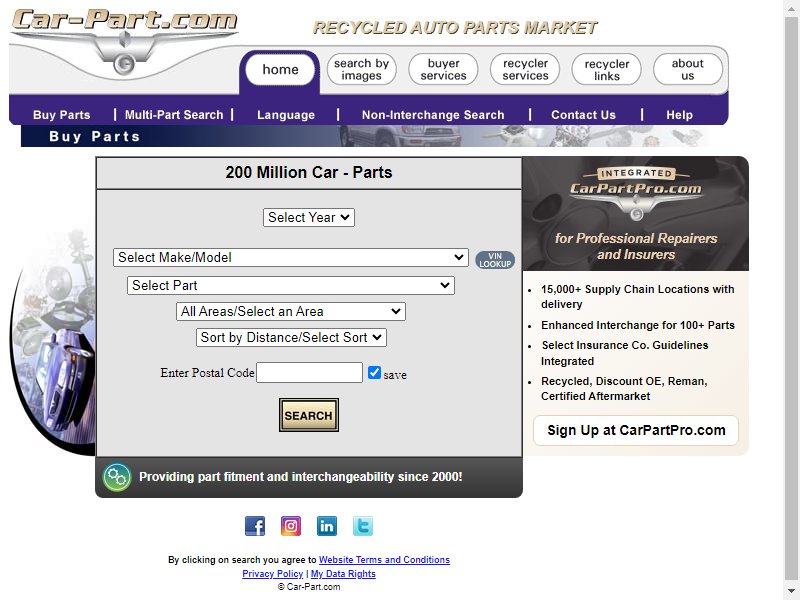This screenshot has height=600, width=800.
Task: Click the 'Buy Parts' banner heading
Action: [x=94, y=137]
